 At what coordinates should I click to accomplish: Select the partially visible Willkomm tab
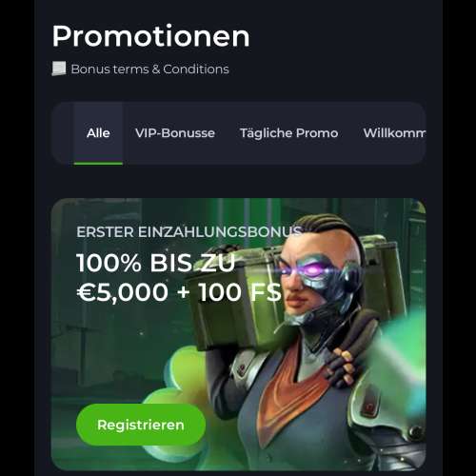click(394, 133)
